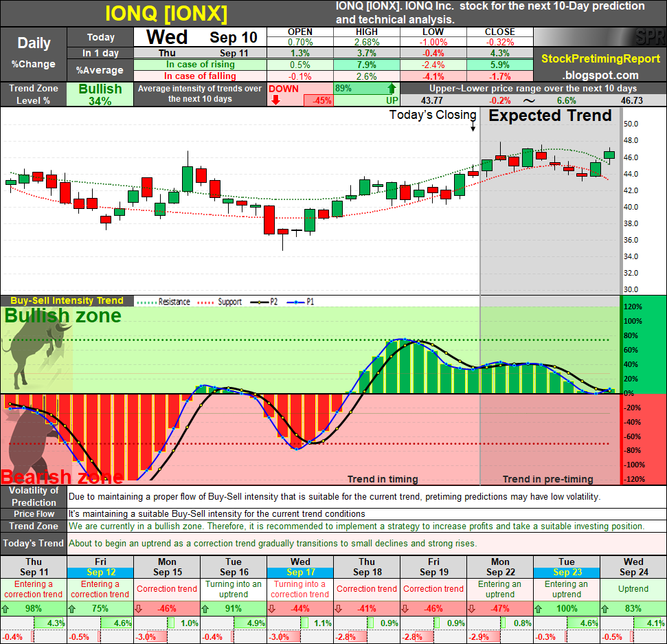Click the upper price range value 46.73

632,100
